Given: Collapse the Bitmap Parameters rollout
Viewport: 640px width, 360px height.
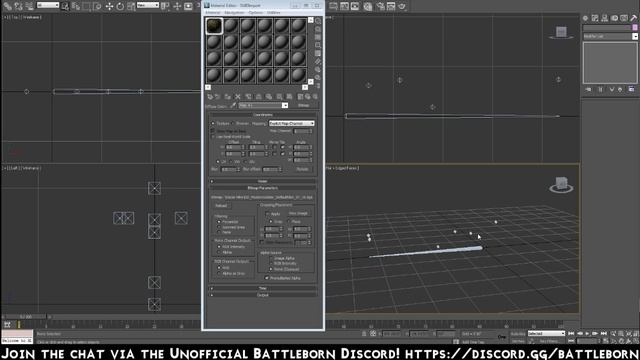Looking at the screenshot, I should click(263, 188).
